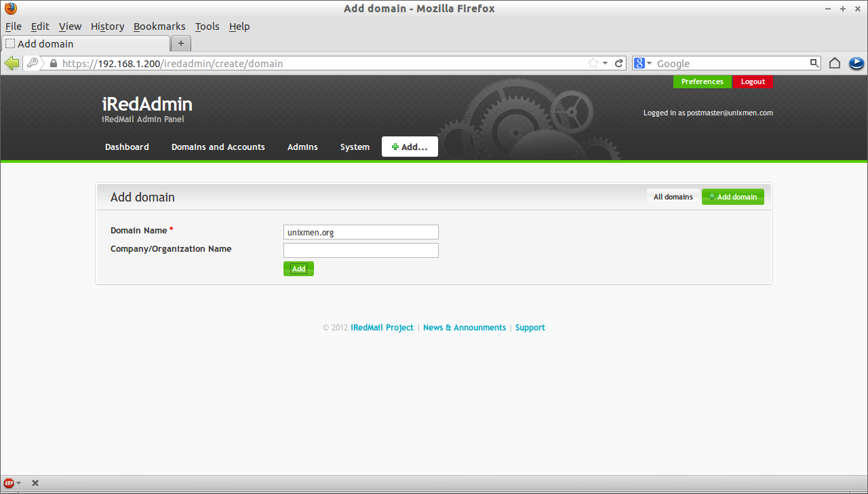Focus the Company/Organization Name field
868x494 pixels.
coord(361,250)
